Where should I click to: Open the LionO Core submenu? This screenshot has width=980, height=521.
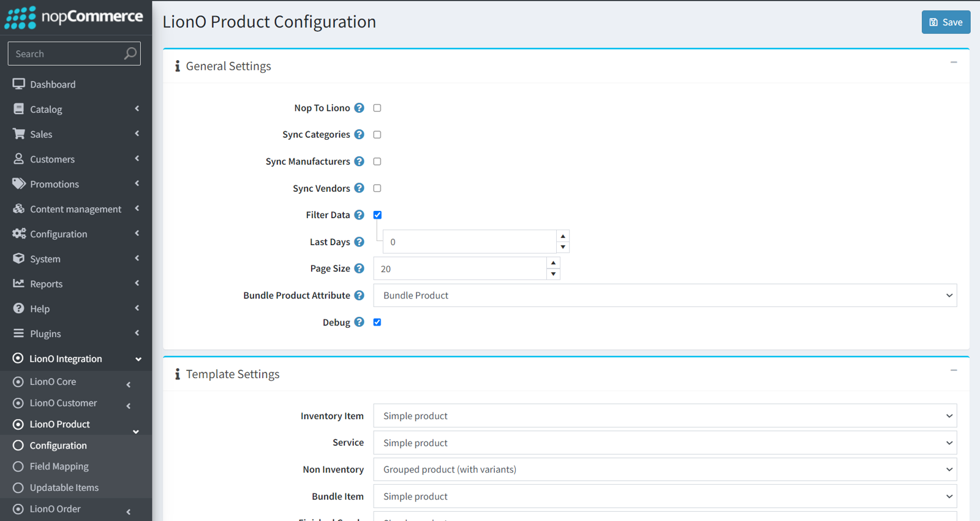[x=76, y=381]
